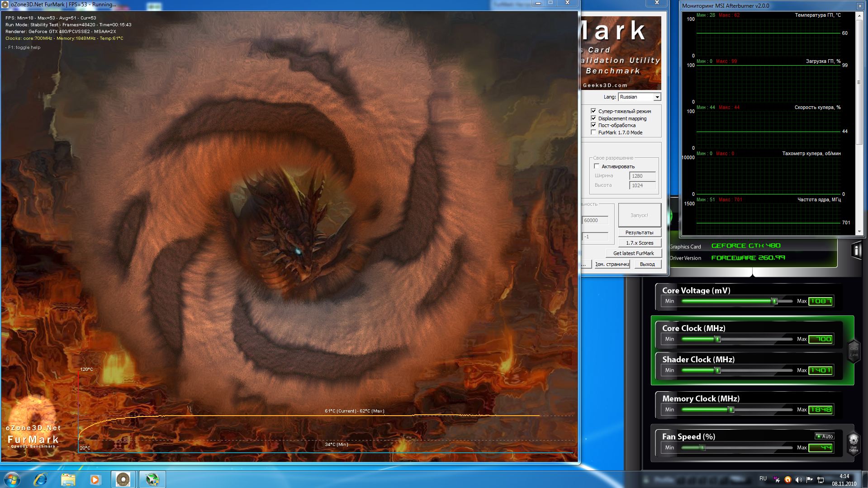The image size is (868, 488).
Task: Open the Action Center flag icon in the tray
Action: pyautogui.click(x=810, y=480)
